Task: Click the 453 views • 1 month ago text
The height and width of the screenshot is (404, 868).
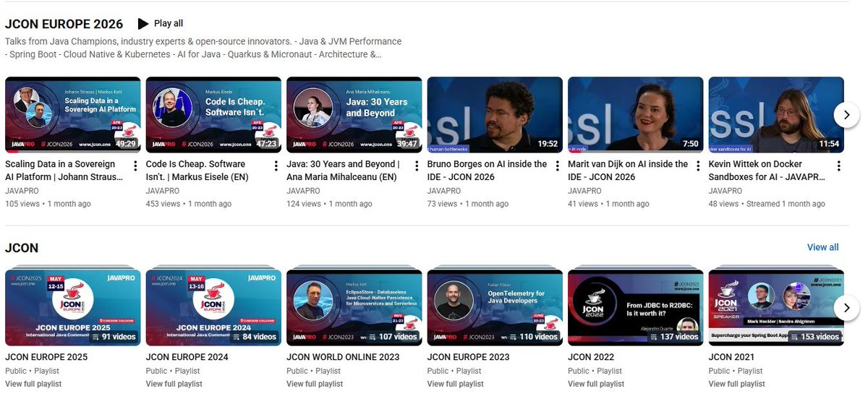Action: point(189,204)
